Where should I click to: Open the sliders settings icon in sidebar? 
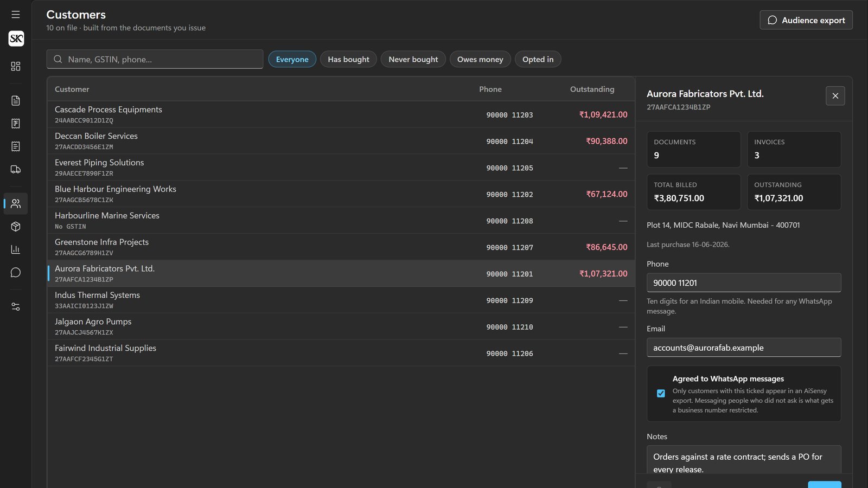click(16, 307)
